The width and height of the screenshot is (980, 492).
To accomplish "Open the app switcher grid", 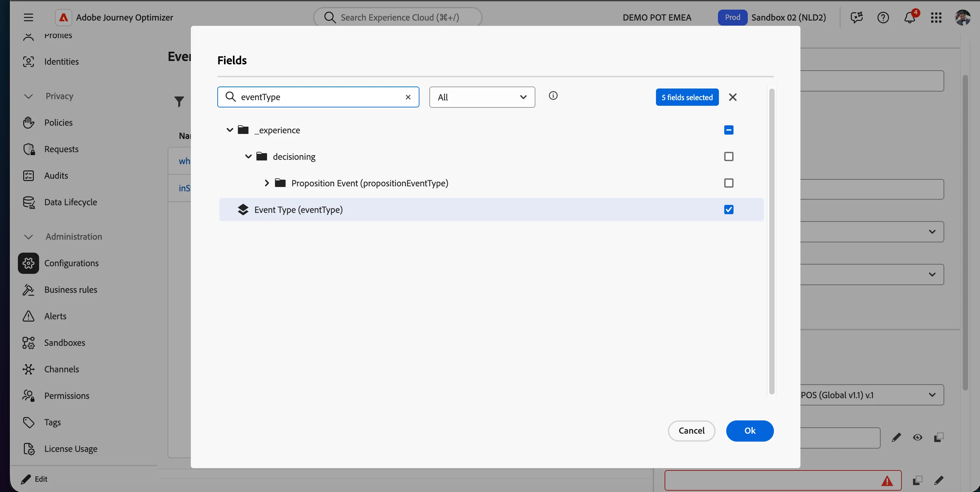I will pyautogui.click(x=936, y=18).
